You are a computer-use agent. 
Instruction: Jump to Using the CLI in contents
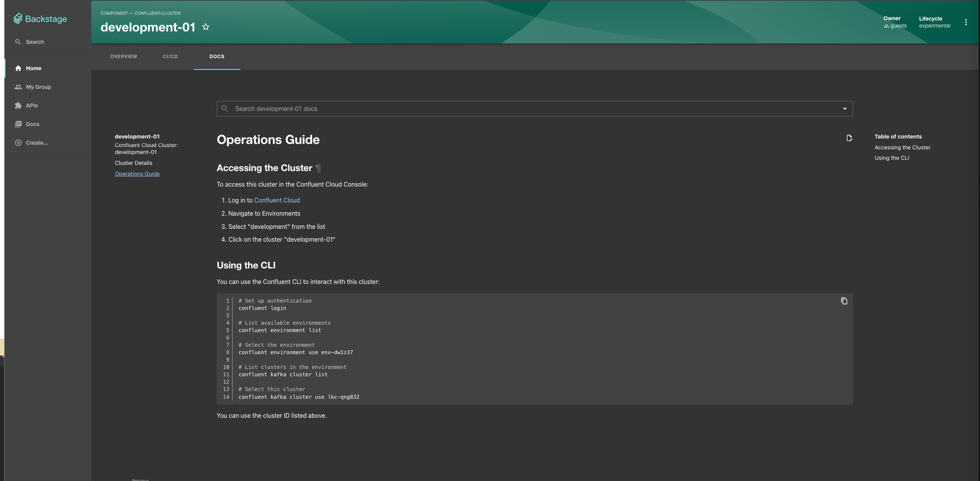(x=892, y=158)
